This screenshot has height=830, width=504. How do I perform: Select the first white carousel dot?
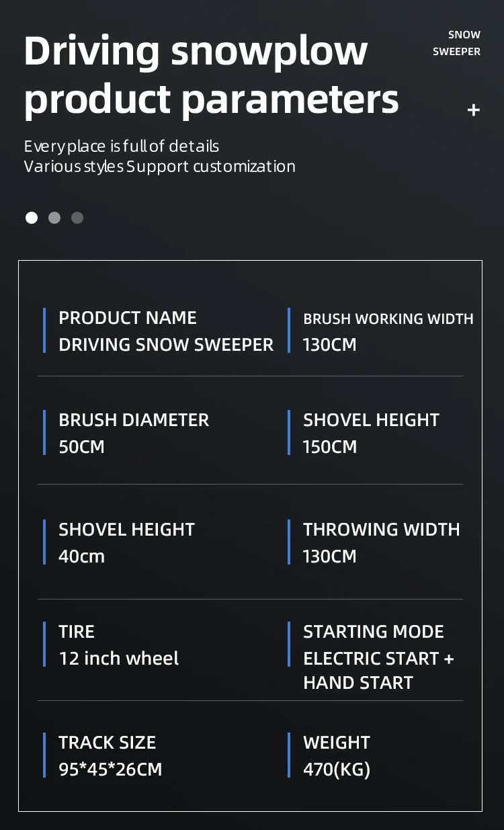click(x=32, y=218)
